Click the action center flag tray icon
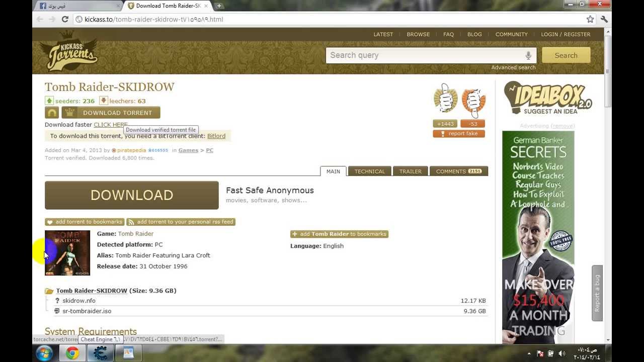The width and height of the screenshot is (644, 362). click(x=540, y=353)
